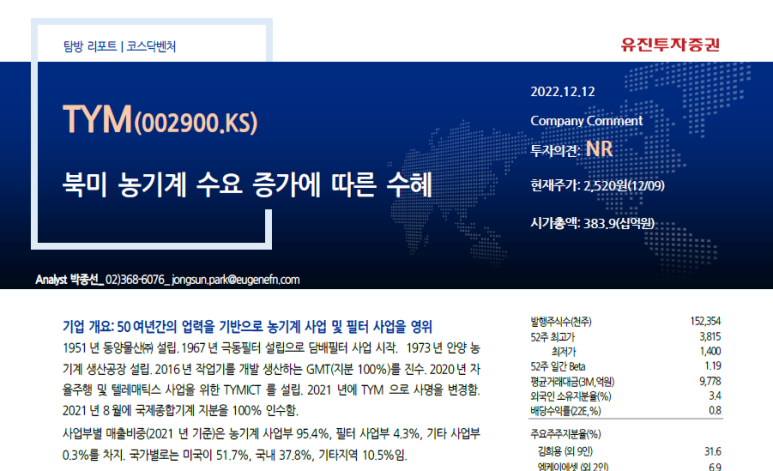Click the headline '북미 농기계 수요 증가에 따른 수혜'
Viewport: 773px width, 471px height.
point(247,184)
